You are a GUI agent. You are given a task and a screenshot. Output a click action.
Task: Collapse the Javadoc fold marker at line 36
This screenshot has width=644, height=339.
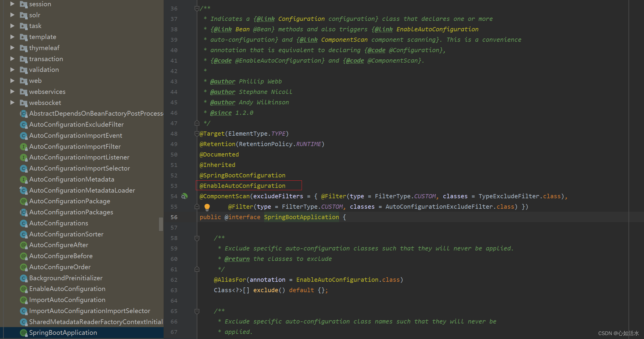click(197, 8)
